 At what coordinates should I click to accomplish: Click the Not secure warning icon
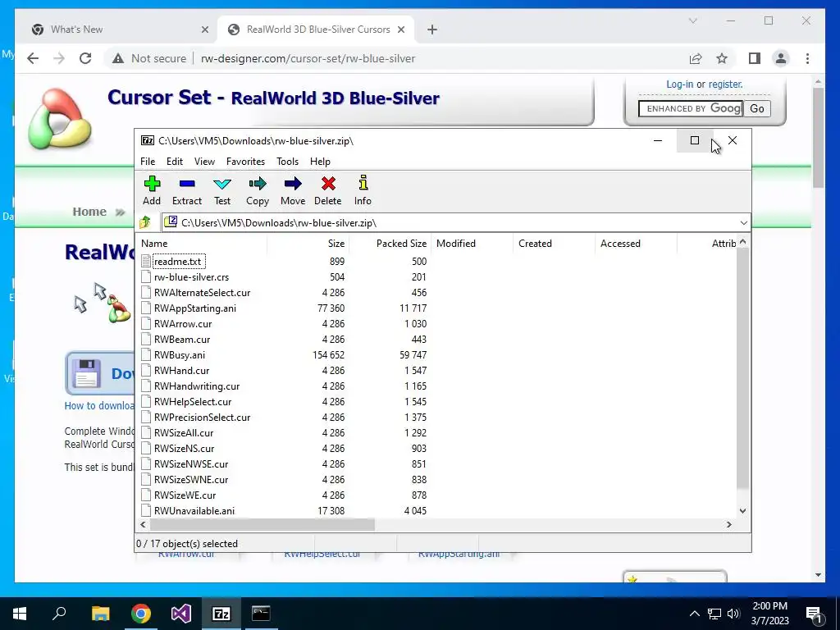click(x=118, y=58)
